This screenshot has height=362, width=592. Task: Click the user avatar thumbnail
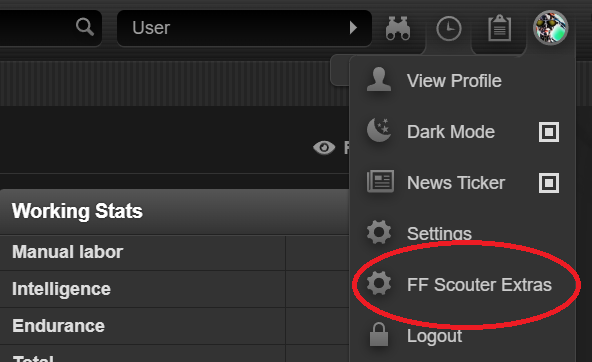click(550, 28)
